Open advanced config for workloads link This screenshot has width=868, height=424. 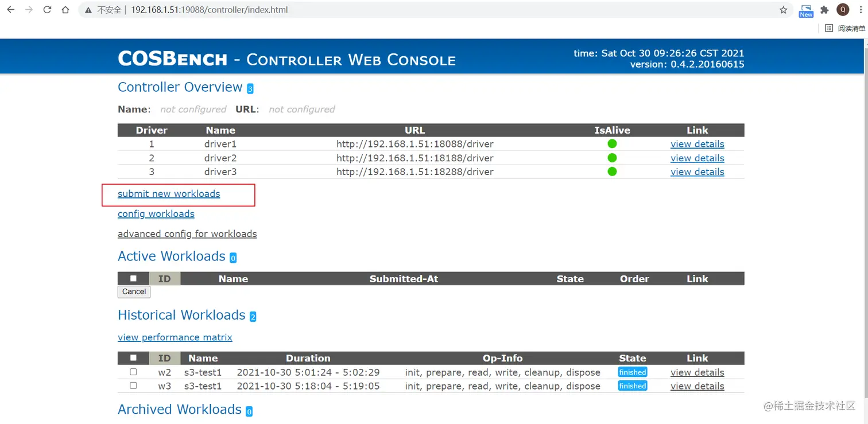[187, 234]
